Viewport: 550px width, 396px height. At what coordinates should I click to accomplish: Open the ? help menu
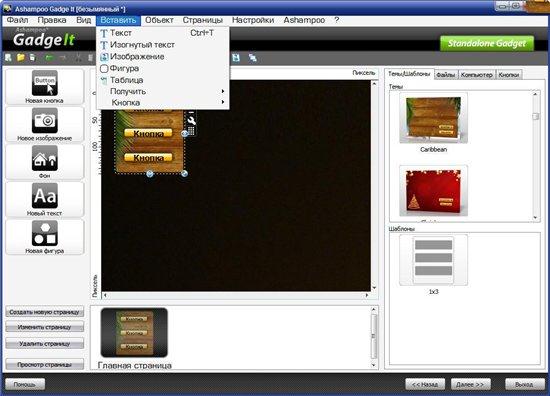pos(337,20)
